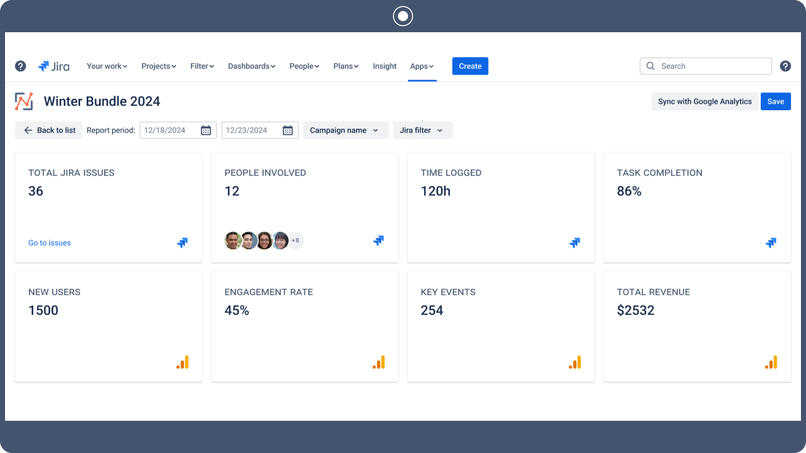
Task: Show the +8 additional people badge
Action: coord(296,240)
